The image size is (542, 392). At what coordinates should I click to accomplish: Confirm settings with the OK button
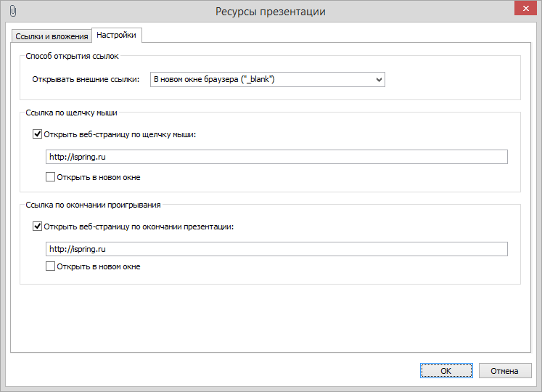(446, 371)
